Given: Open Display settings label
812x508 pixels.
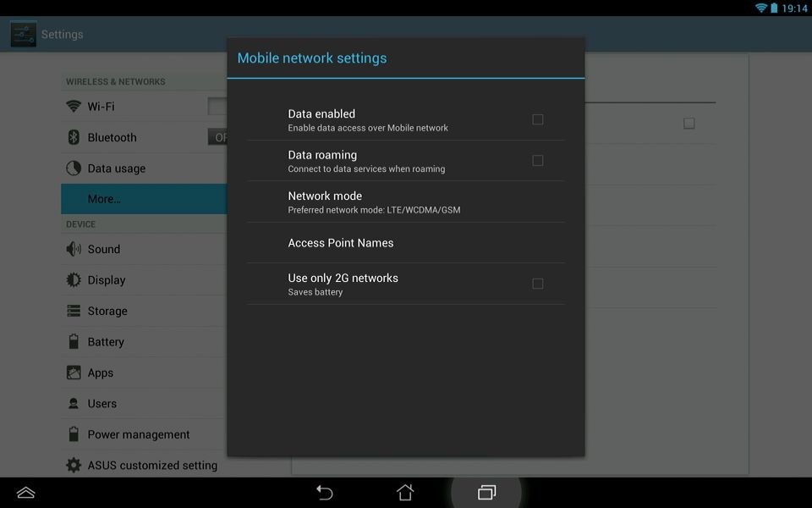Looking at the screenshot, I should [x=107, y=280].
